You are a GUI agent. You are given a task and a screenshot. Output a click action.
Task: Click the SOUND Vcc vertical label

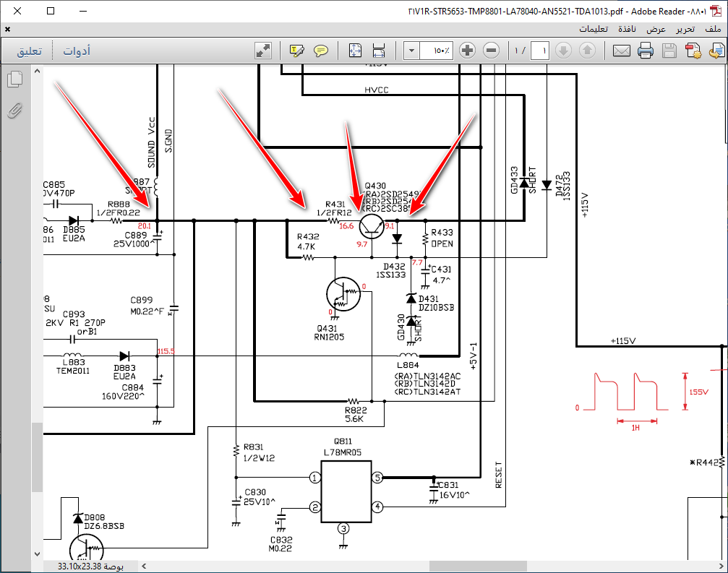(151, 142)
